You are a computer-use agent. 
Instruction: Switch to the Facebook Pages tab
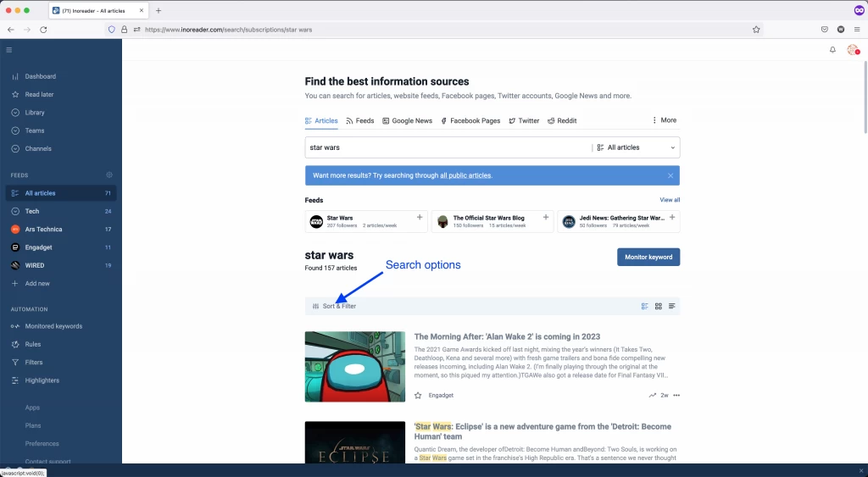[x=470, y=120]
